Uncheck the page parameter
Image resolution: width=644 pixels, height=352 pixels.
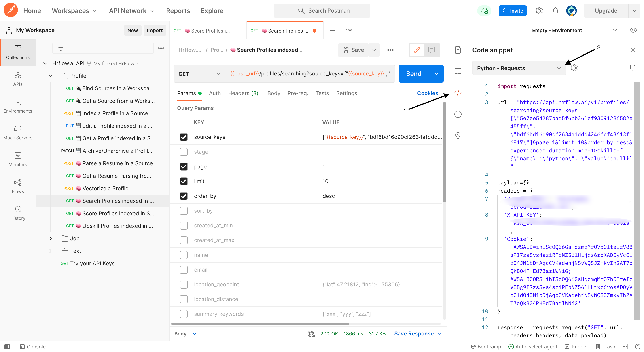point(184,167)
